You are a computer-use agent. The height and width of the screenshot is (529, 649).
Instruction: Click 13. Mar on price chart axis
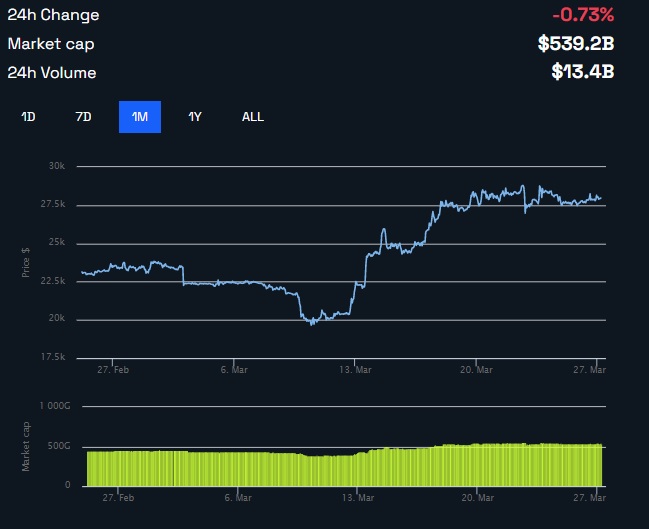click(x=355, y=370)
